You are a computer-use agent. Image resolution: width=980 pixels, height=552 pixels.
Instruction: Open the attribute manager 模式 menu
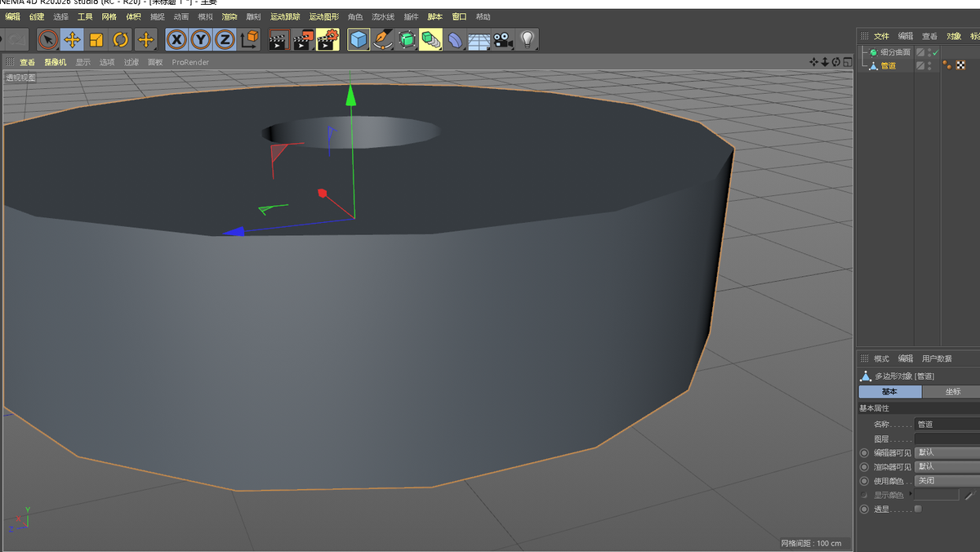881,358
